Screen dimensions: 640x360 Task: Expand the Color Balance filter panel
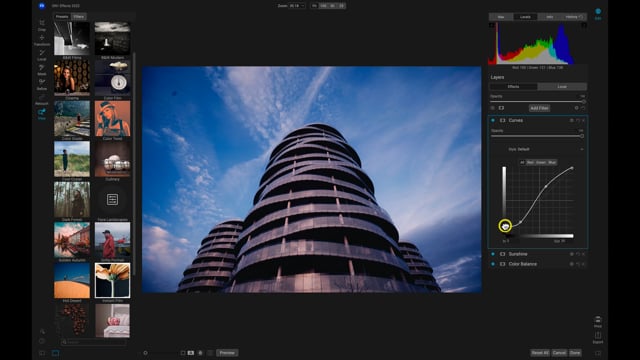click(x=522, y=264)
